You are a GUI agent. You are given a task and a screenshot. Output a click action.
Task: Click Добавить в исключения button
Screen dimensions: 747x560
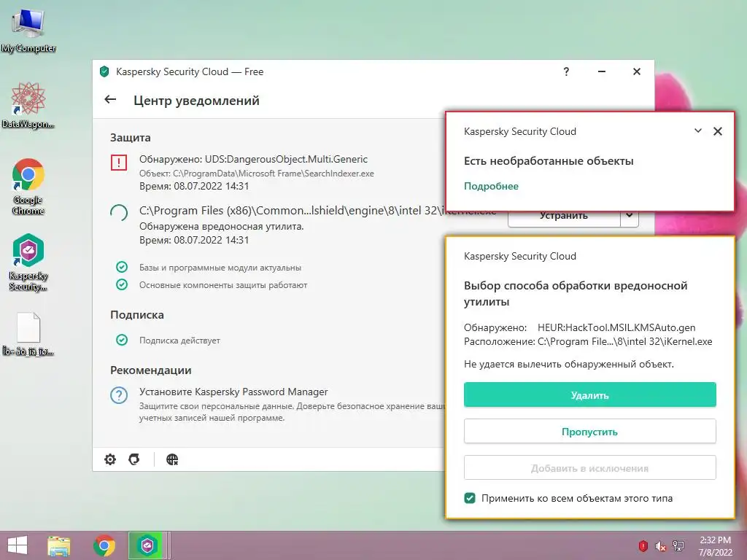589,468
